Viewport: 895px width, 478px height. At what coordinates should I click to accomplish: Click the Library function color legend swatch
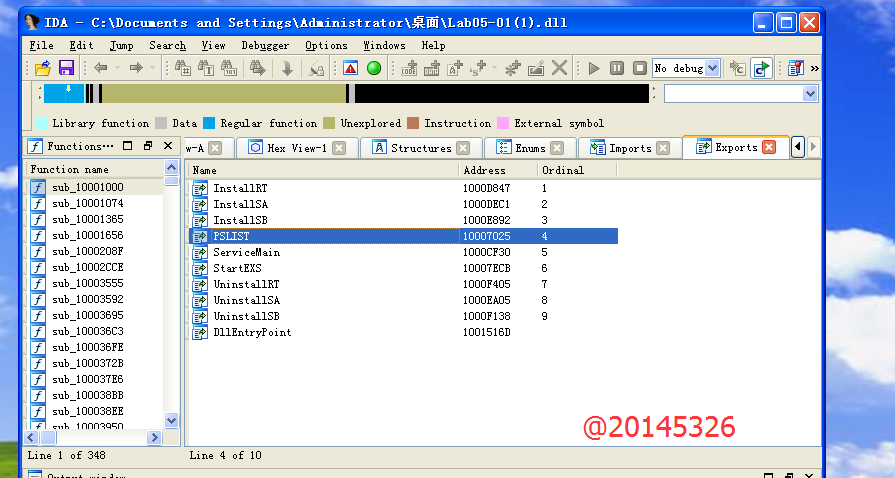pos(41,123)
